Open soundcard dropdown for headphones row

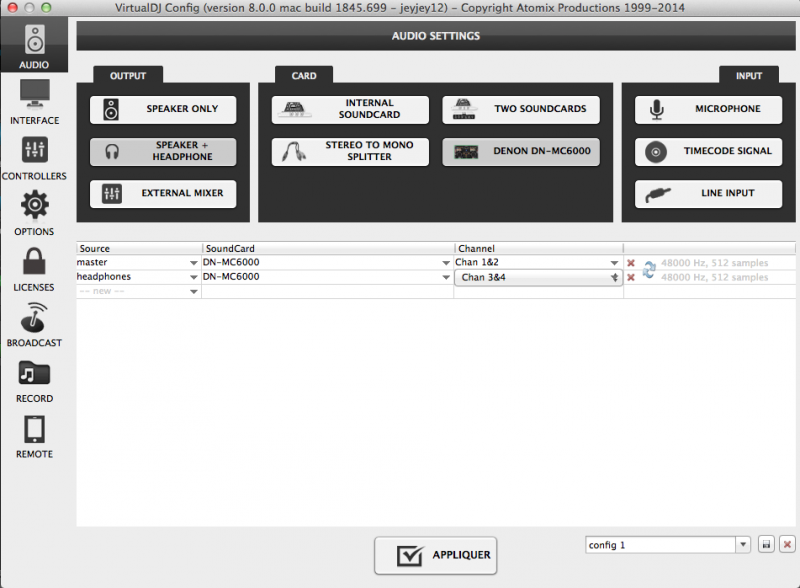point(446,277)
